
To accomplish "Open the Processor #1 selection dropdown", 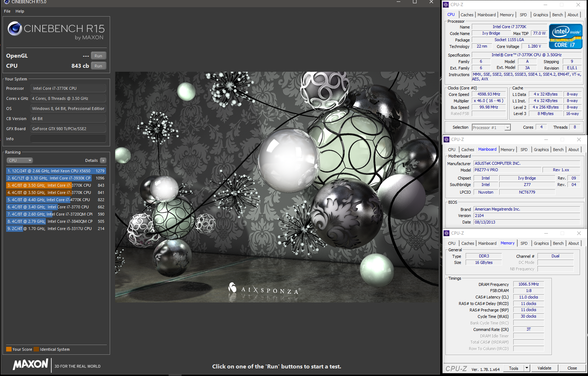I will pyautogui.click(x=491, y=128).
